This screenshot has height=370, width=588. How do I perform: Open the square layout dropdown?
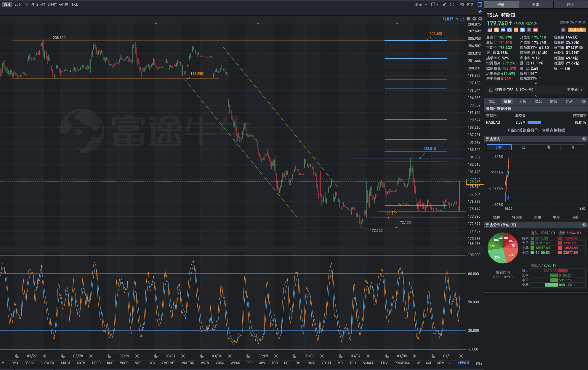pyautogui.click(x=435, y=4)
